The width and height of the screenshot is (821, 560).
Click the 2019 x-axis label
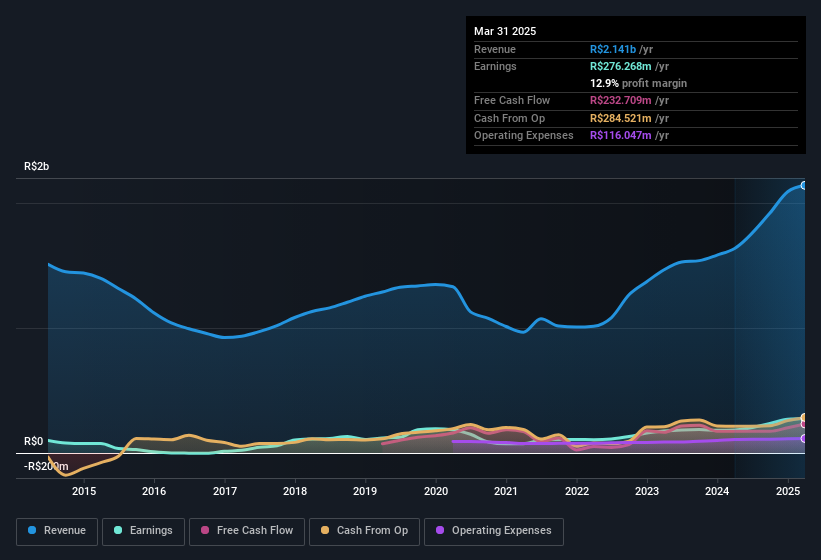coord(365,491)
